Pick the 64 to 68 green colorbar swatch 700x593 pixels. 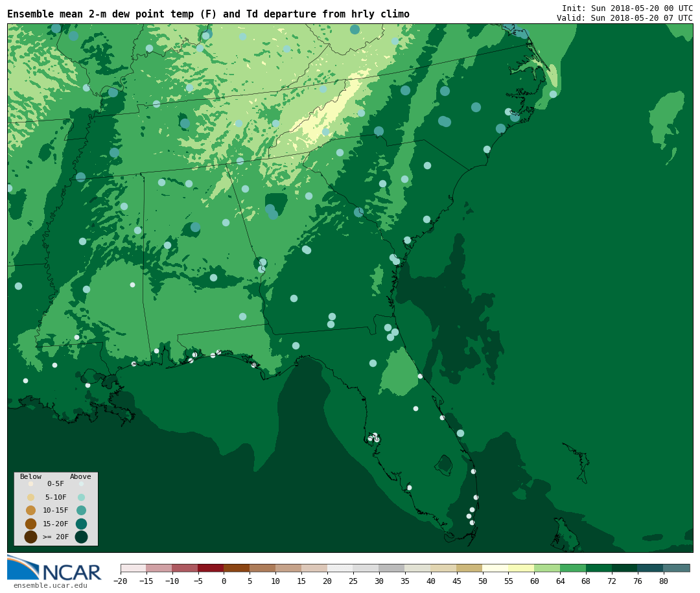point(574,568)
